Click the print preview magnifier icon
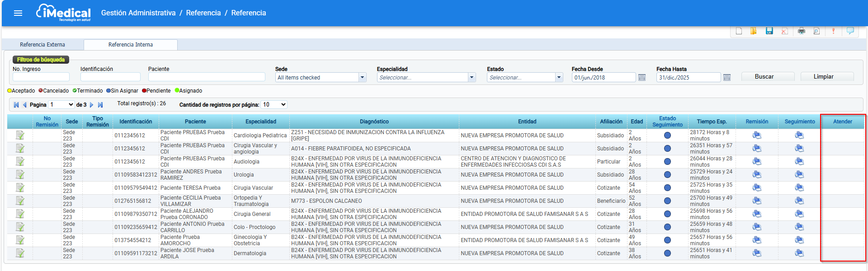 tap(816, 31)
